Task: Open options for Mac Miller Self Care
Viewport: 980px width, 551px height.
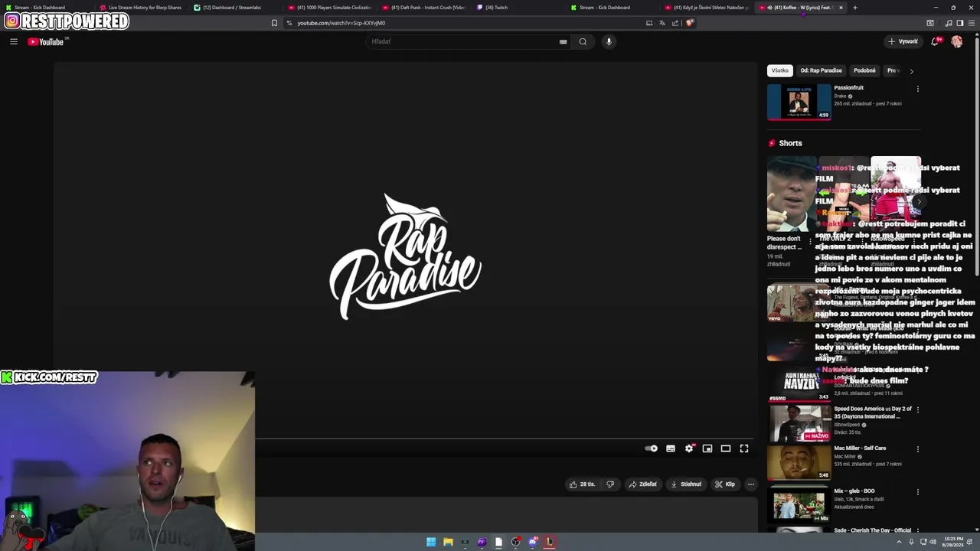Action: (918, 449)
